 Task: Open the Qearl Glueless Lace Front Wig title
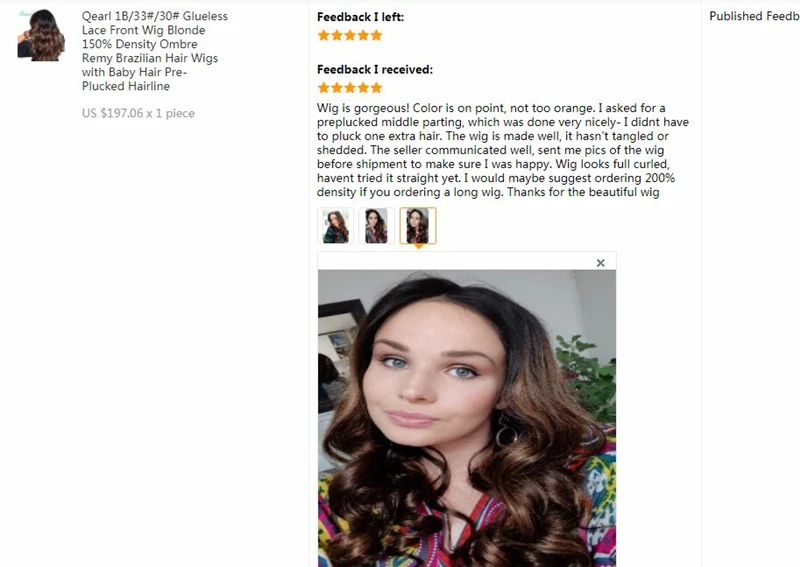coord(155,51)
